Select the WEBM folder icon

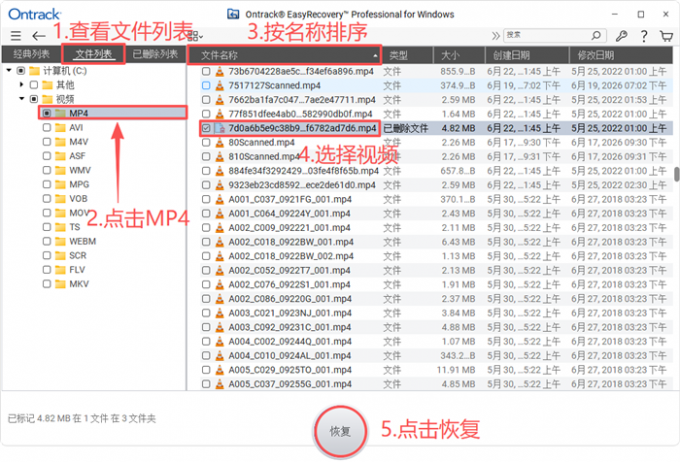point(60,241)
